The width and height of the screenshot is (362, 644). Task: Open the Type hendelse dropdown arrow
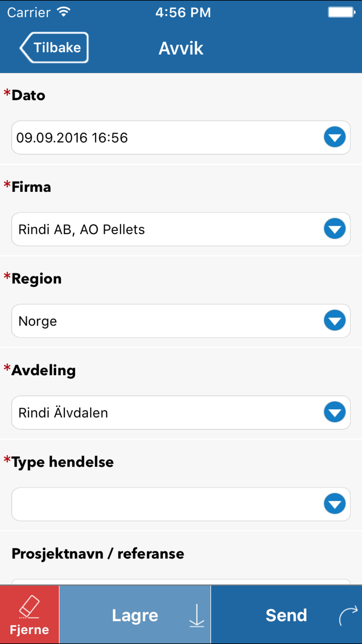pos(334,503)
